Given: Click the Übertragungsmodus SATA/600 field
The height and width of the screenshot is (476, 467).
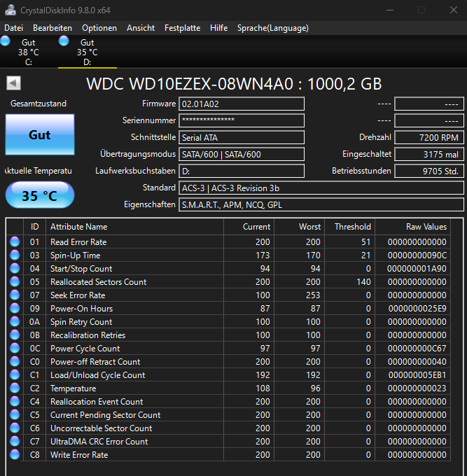Looking at the screenshot, I should click(x=242, y=154).
